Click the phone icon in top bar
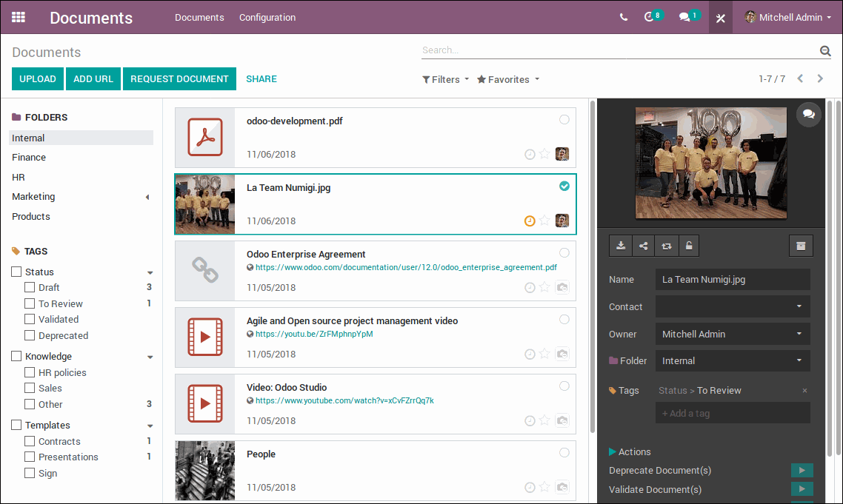This screenshot has height=504, width=843. click(x=624, y=17)
